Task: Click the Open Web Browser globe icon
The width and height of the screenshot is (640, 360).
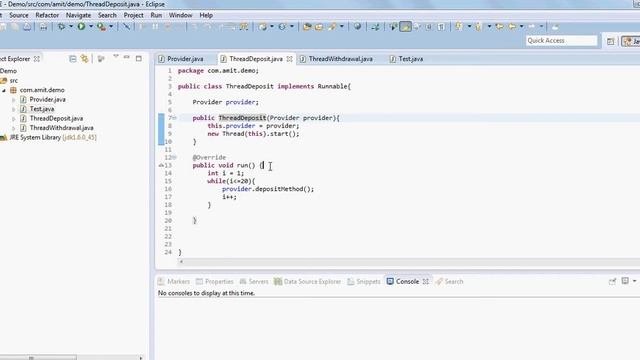Action: [357, 27]
